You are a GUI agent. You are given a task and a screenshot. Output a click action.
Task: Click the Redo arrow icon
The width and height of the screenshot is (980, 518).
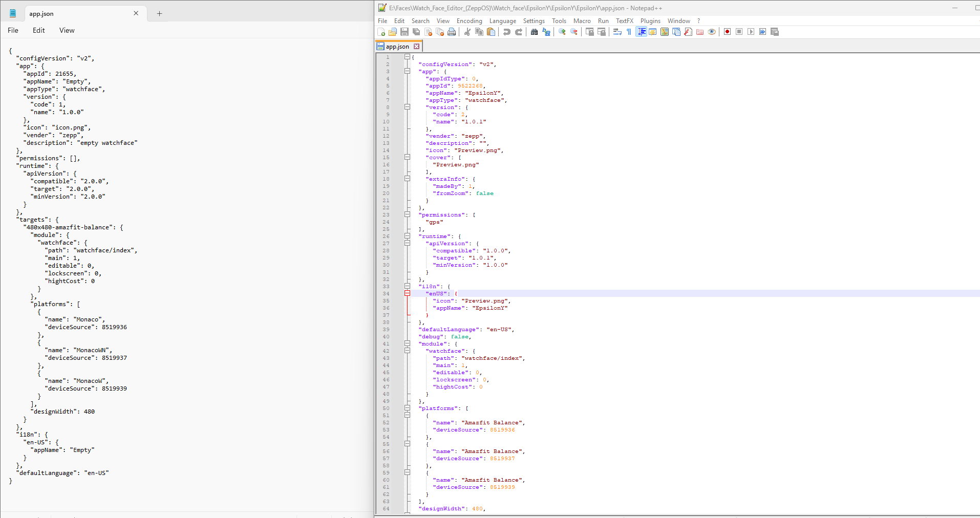(x=519, y=32)
